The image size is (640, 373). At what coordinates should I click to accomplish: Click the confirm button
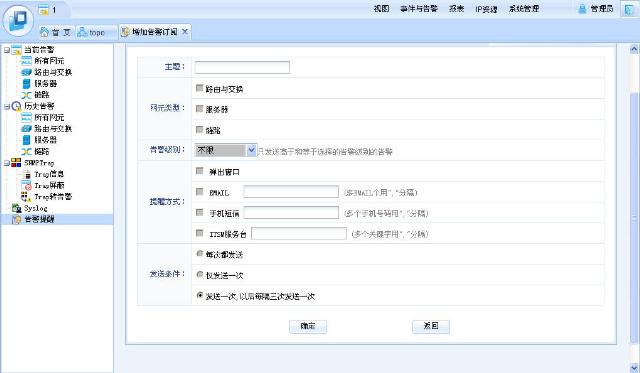(x=308, y=326)
